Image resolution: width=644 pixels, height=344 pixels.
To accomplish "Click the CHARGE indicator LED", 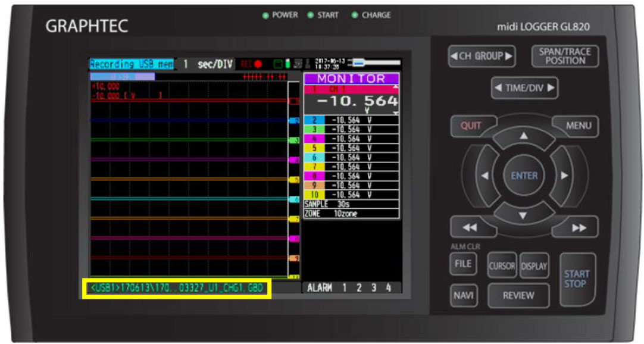I will [355, 15].
